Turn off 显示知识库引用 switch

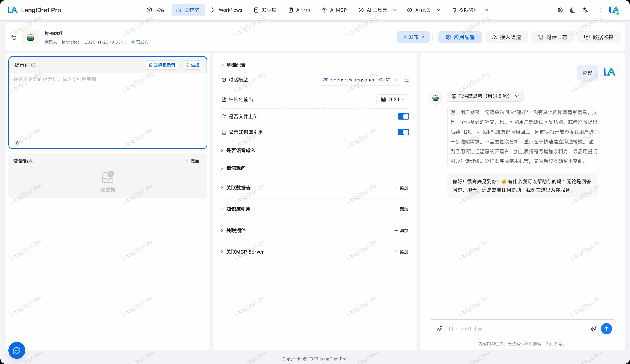point(403,132)
